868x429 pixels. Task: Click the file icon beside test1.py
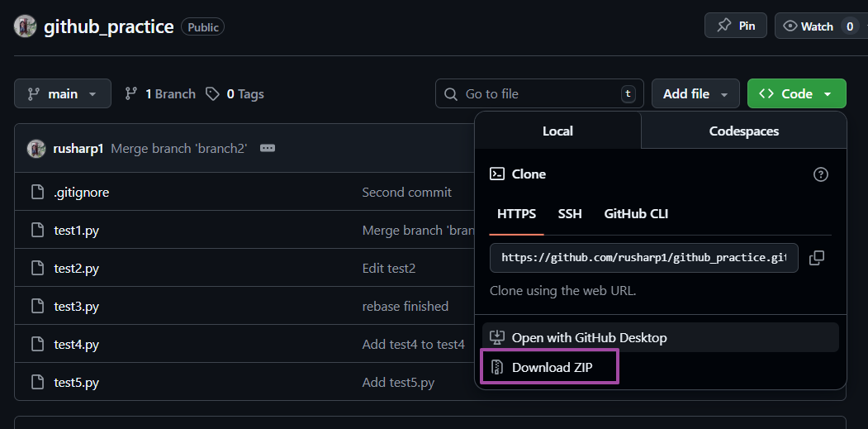coord(37,231)
